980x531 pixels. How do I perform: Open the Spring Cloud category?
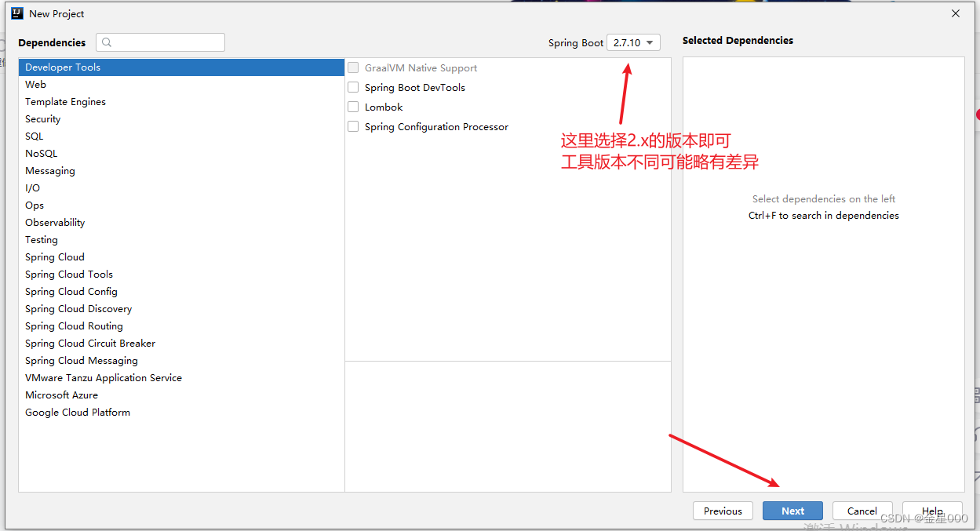pos(54,256)
